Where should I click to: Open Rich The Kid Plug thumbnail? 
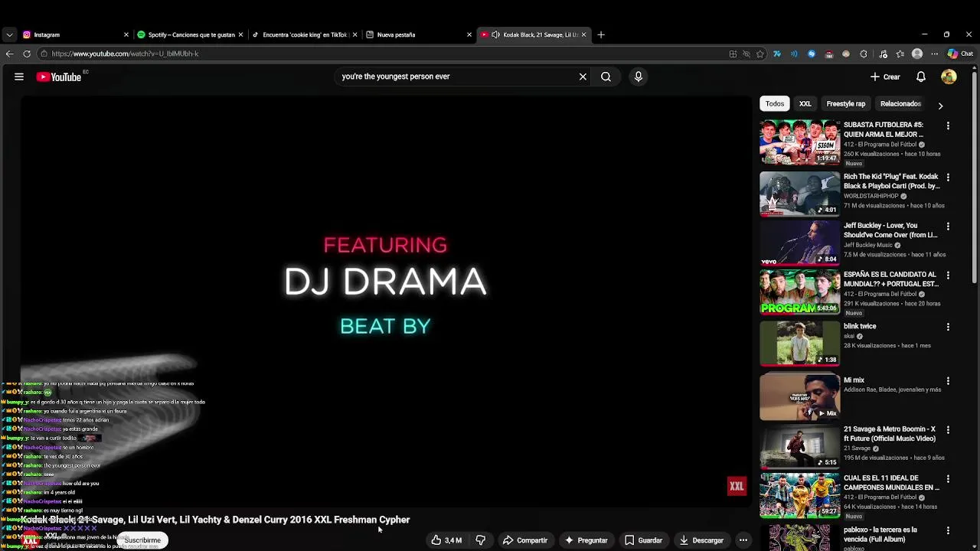(799, 193)
